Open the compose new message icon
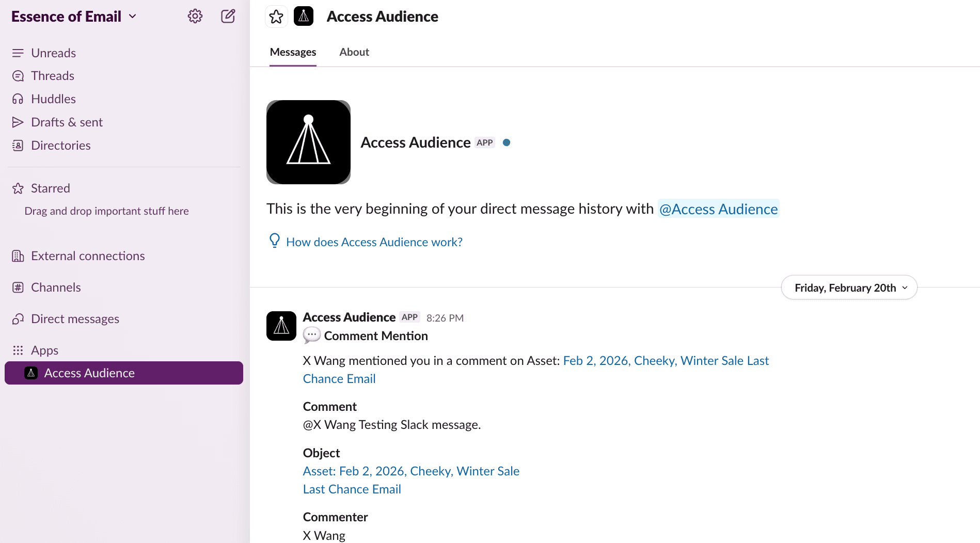Viewport: 980px width, 543px height. (x=228, y=16)
